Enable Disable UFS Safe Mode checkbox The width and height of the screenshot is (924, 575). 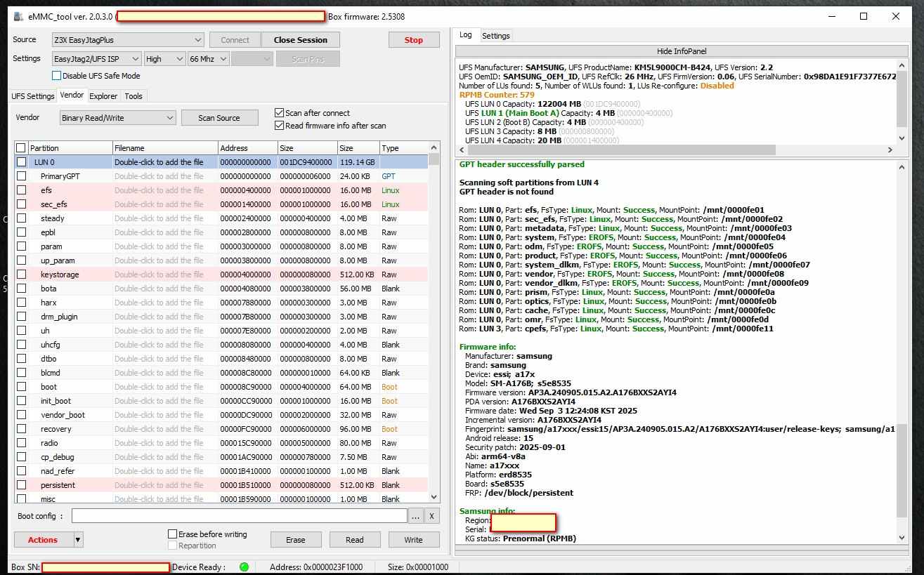57,76
